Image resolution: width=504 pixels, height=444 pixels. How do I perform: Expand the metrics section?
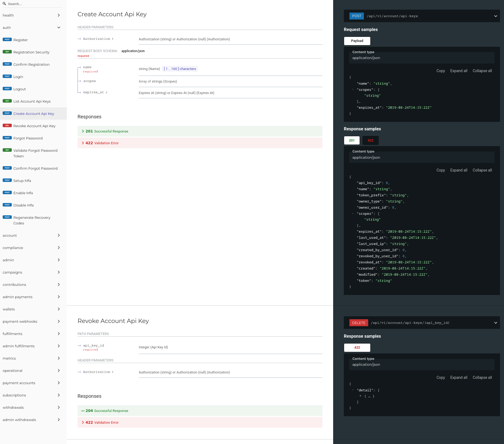pos(33,358)
